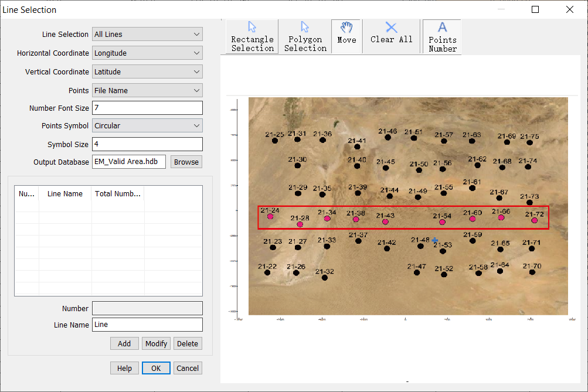Click the black point 21-75

tap(530, 142)
